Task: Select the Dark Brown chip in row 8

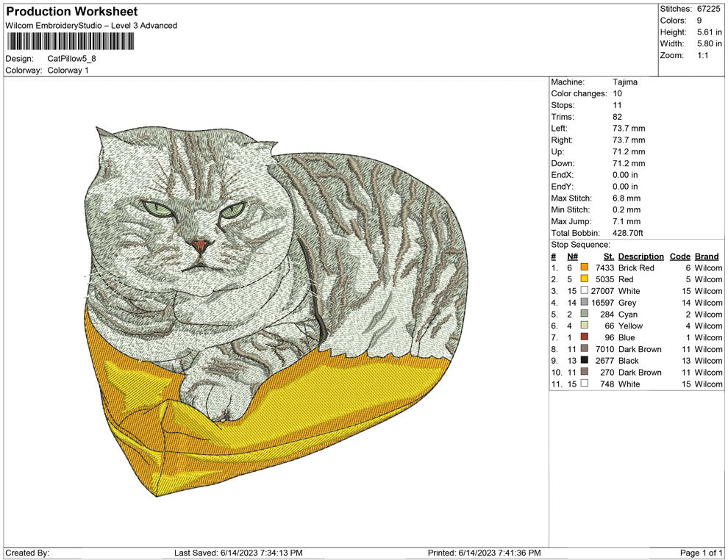Action: pyautogui.click(x=584, y=349)
